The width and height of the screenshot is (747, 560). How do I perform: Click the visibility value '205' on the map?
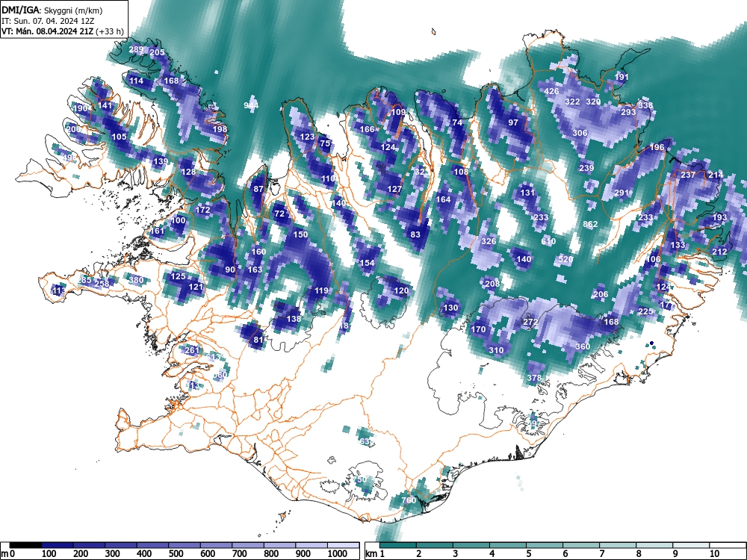click(x=157, y=53)
